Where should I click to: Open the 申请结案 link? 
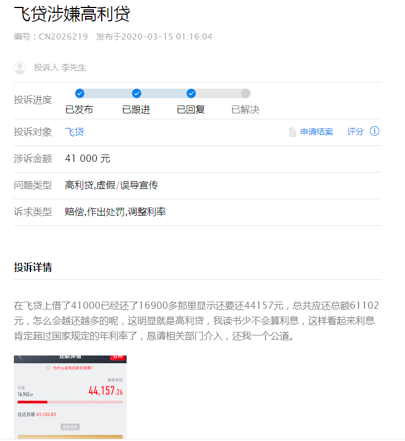317,132
